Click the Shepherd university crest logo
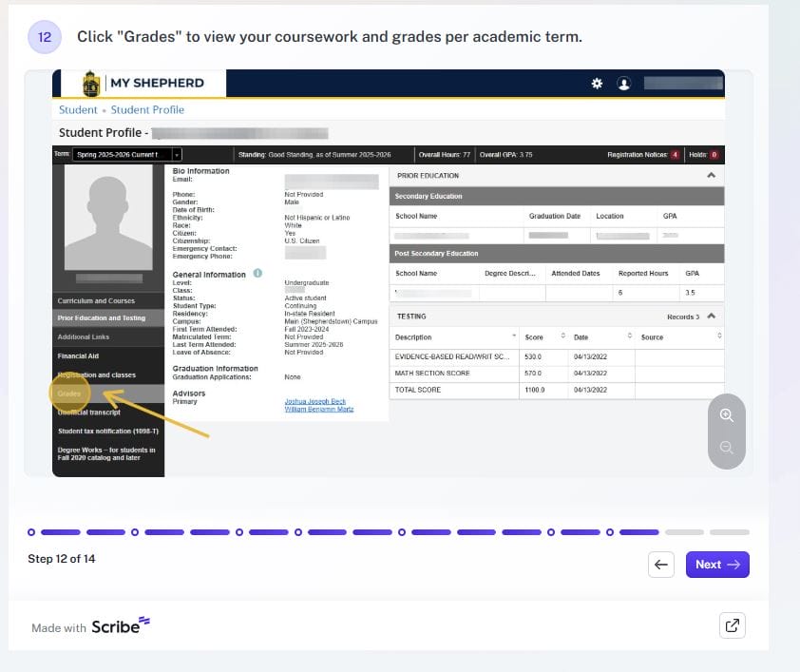The width and height of the screenshot is (800, 672). [x=91, y=84]
